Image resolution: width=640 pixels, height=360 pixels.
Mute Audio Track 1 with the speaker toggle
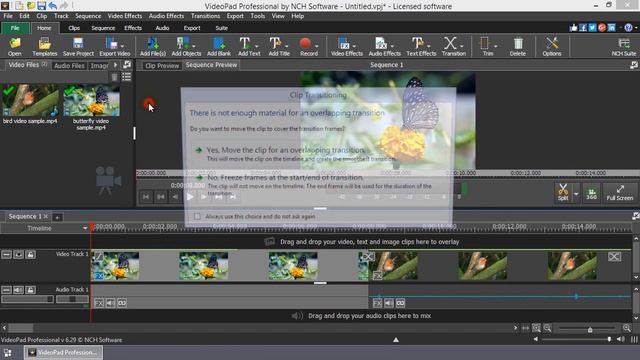(x=18, y=290)
